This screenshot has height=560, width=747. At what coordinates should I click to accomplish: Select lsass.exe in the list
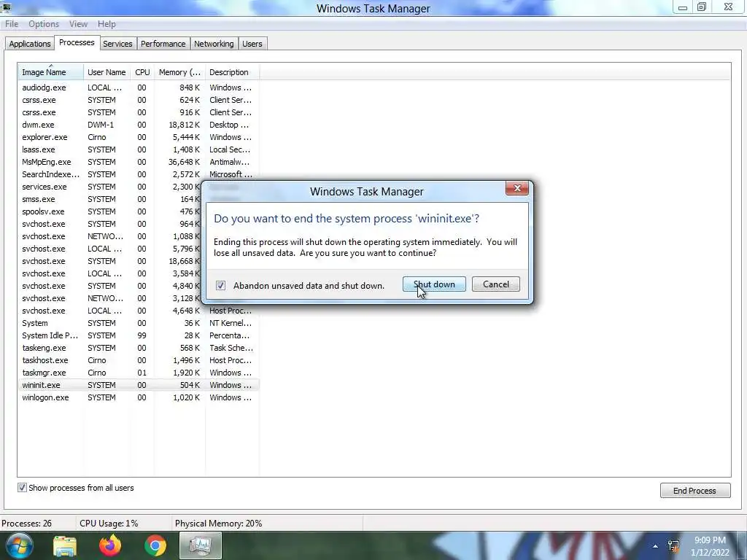click(x=139, y=149)
